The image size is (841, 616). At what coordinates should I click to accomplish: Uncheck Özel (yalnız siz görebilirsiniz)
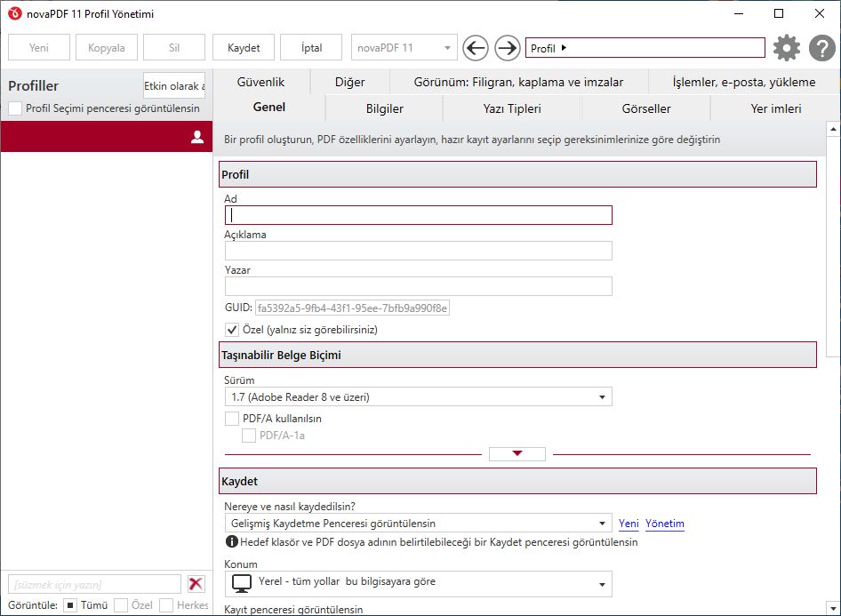pyautogui.click(x=232, y=329)
